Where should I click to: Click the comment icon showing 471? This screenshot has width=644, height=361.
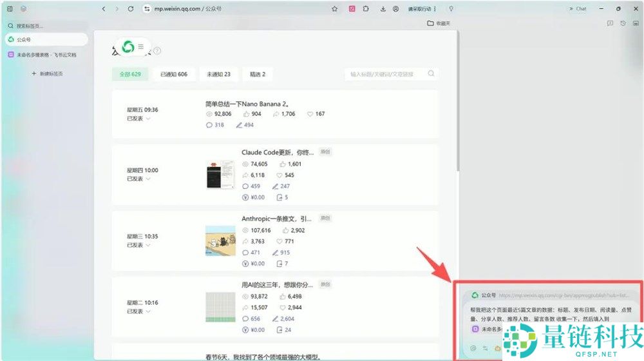[245, 253]
